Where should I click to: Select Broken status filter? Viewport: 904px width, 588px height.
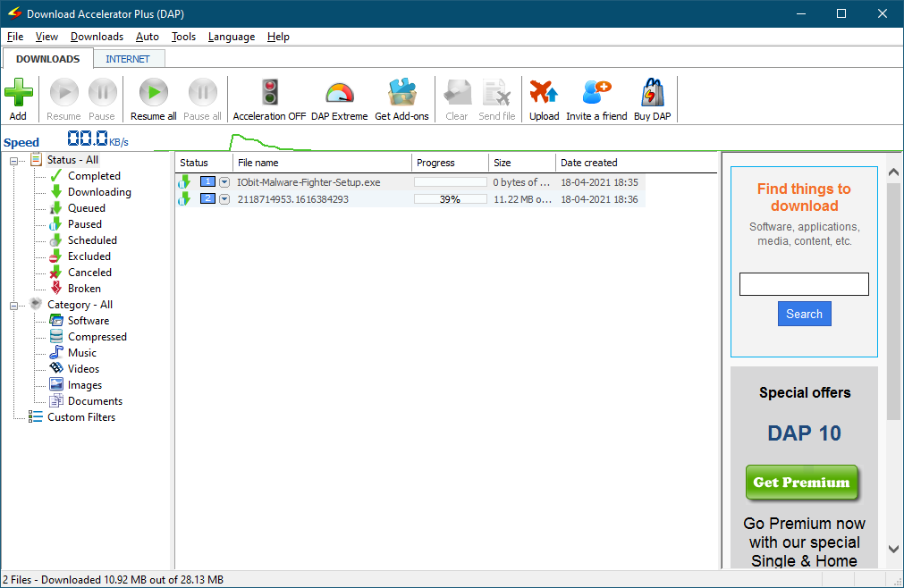[x=84, y=290]
